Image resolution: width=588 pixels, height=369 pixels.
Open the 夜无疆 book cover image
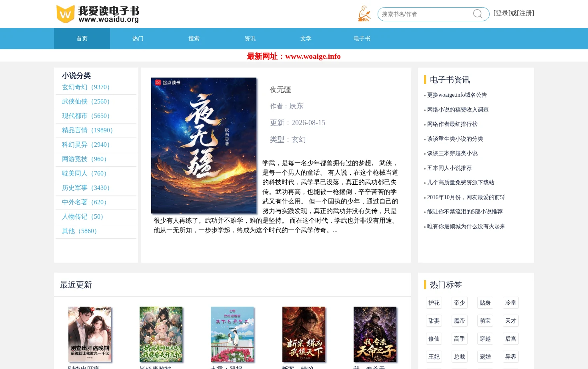point(204,146)
